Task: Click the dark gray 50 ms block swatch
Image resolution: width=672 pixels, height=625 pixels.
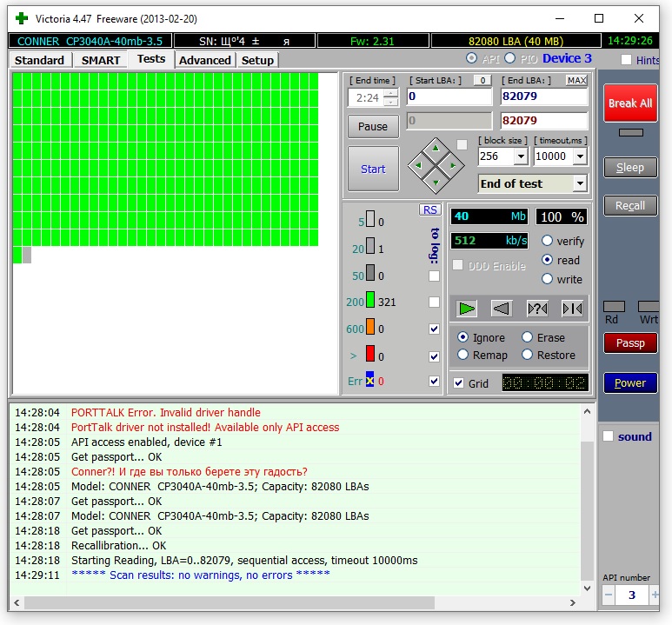Action: [370, 274]
